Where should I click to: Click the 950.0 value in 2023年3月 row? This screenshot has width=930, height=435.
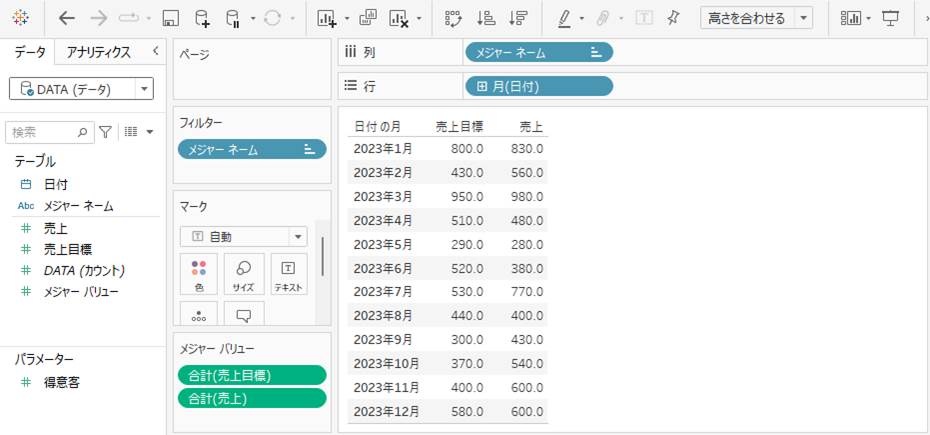tap(467, 196)
